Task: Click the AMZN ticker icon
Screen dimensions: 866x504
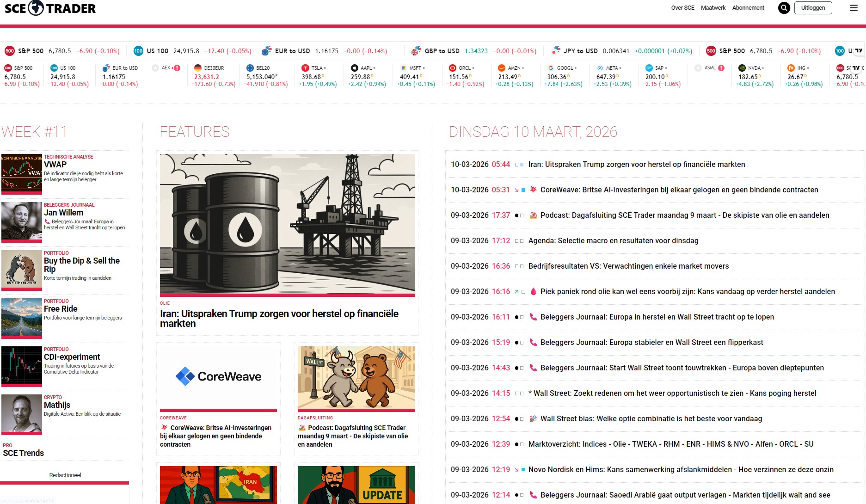Action: tap(502, 68)
